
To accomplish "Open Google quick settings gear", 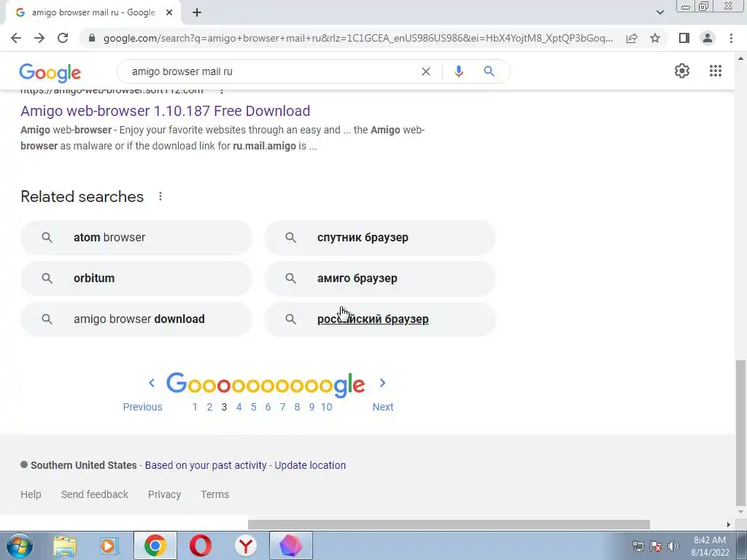I will (x=682, y=71).
